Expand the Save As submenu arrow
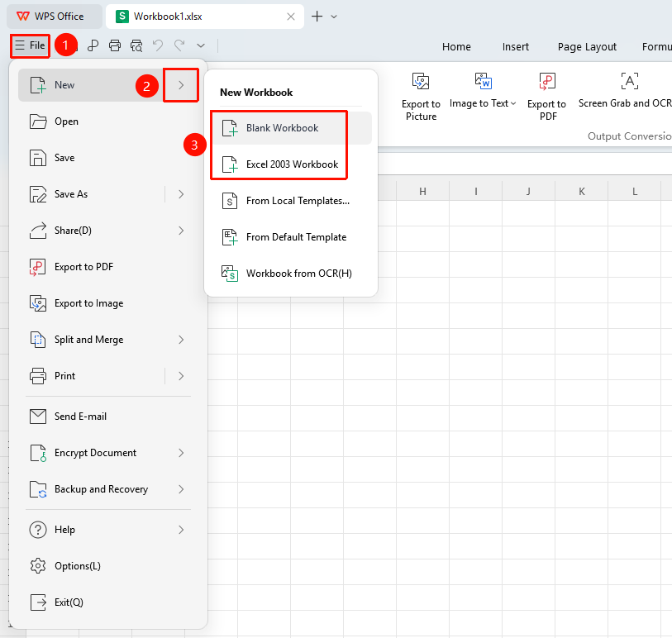672x638 pixels. (181, 194)
